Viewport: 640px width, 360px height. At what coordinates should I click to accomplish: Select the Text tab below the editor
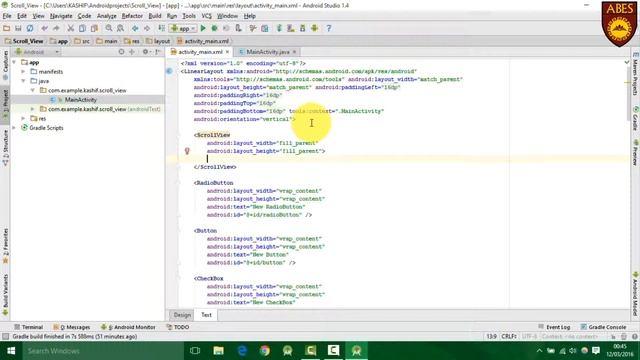tap(207, 315)
